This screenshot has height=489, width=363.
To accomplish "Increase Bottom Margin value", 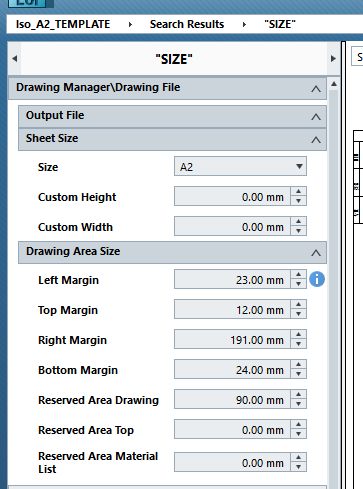I will click(299, 364).
